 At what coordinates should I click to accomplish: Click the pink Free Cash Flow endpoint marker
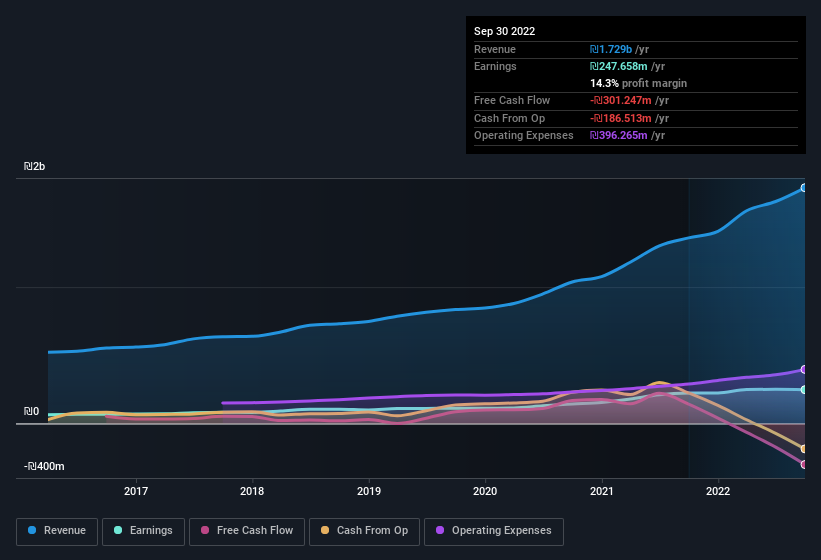point(804,464)
